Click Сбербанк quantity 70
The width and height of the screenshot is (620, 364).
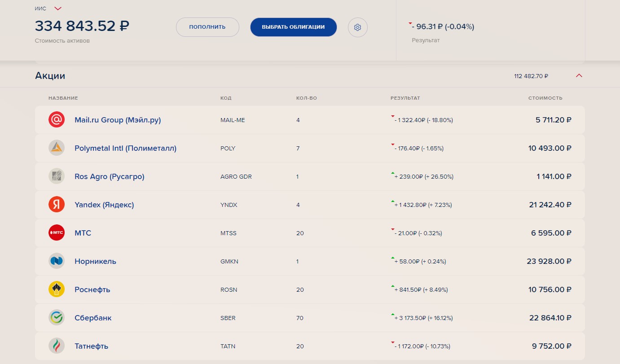(300, 318)
